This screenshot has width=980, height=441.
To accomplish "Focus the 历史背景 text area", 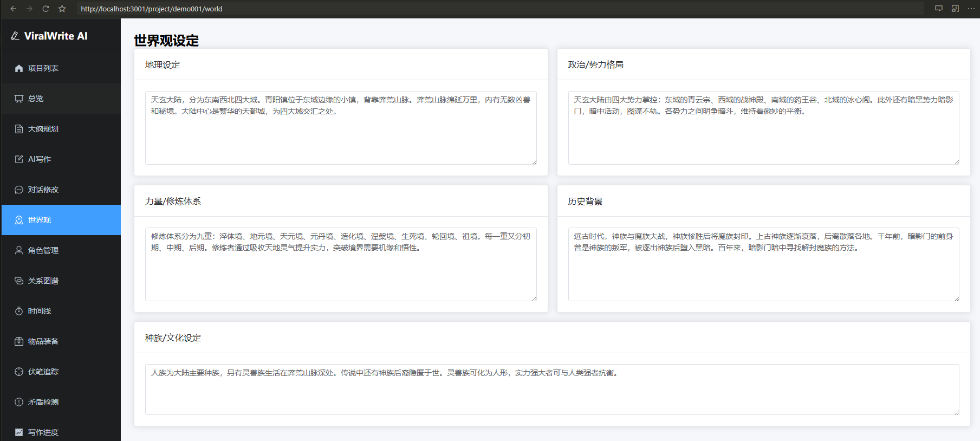I will (763, 264).
